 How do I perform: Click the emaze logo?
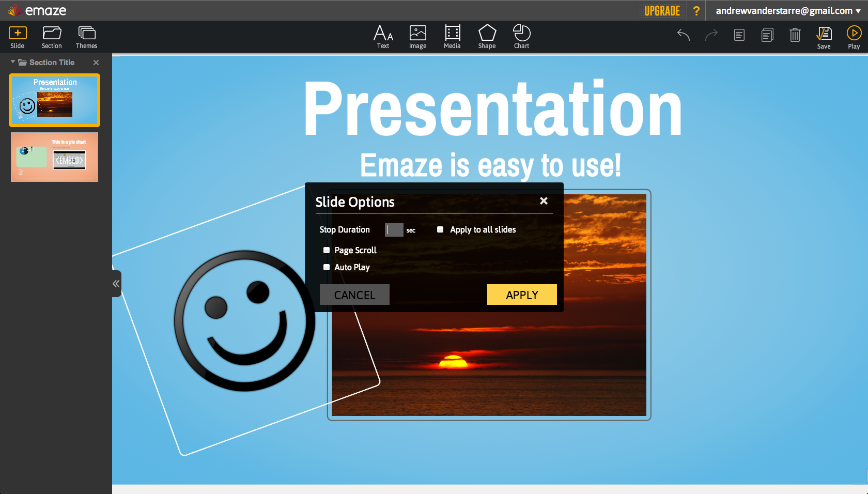click(37, 10)
